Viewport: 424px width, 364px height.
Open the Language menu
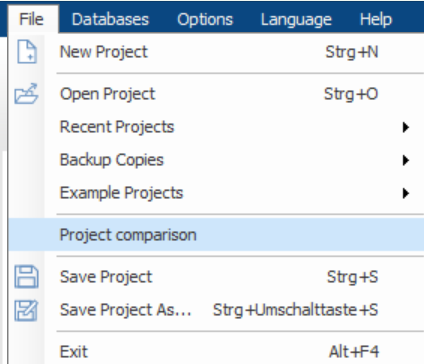pyautogui.click(x=296, y=19)
